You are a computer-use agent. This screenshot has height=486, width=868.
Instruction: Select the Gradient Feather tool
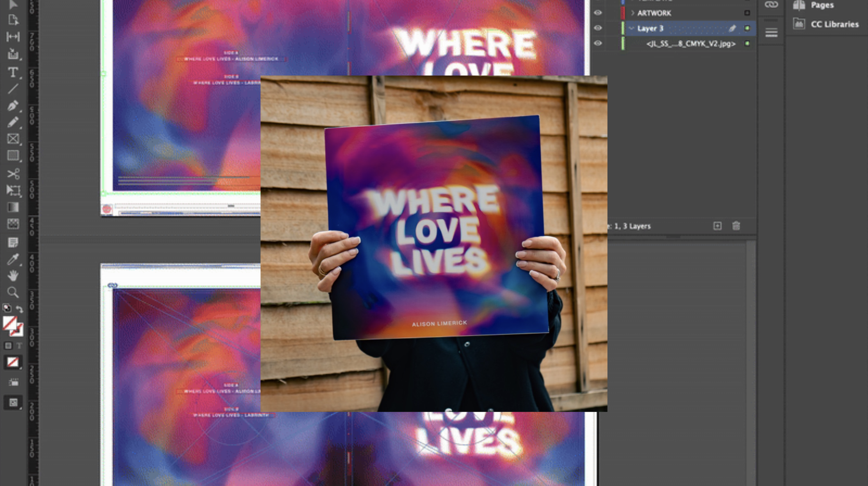(13, 224)
